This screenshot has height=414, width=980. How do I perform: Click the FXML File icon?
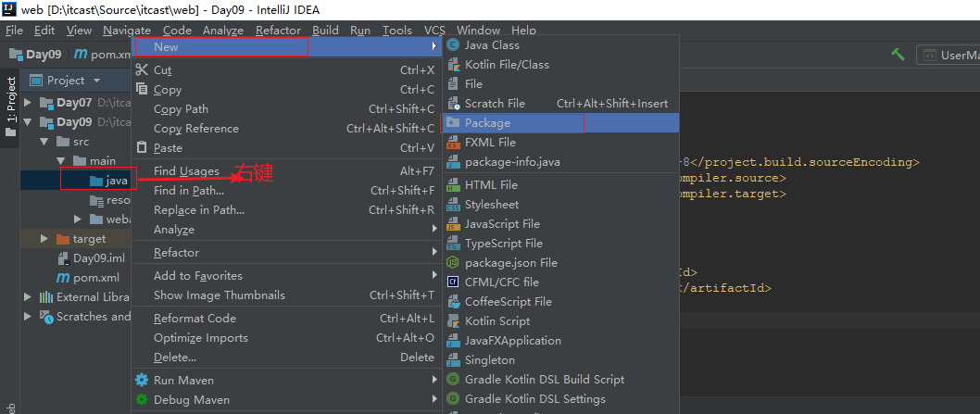pyautogui.click(x=453, y=143)
